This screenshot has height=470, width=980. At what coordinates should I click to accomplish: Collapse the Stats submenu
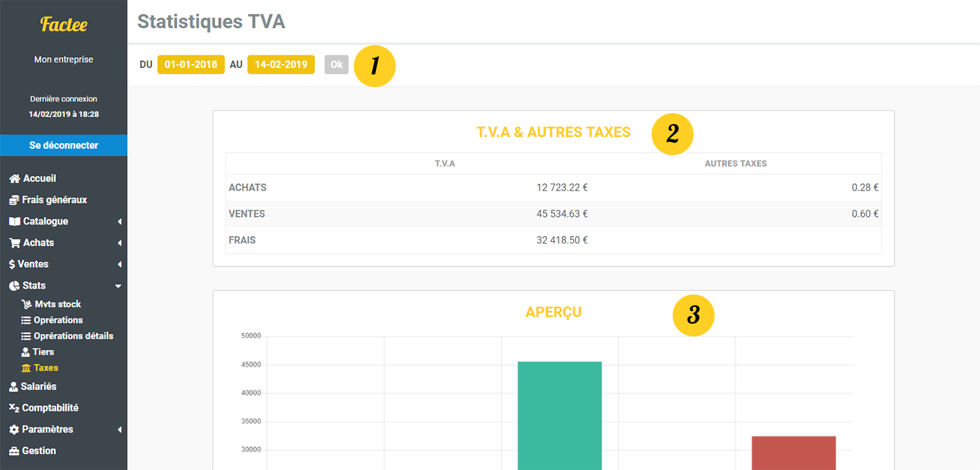click(118, 286)
